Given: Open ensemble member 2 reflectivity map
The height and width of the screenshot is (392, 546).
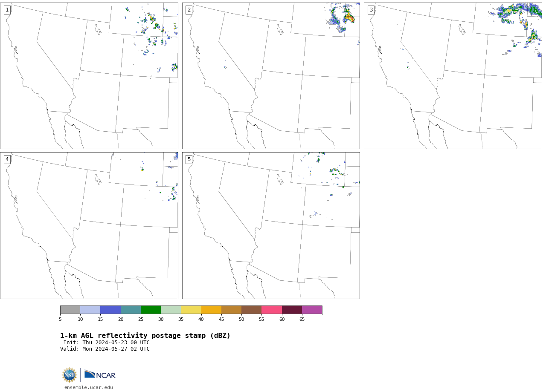Looking at the screenshot, I should coord(271,76).
